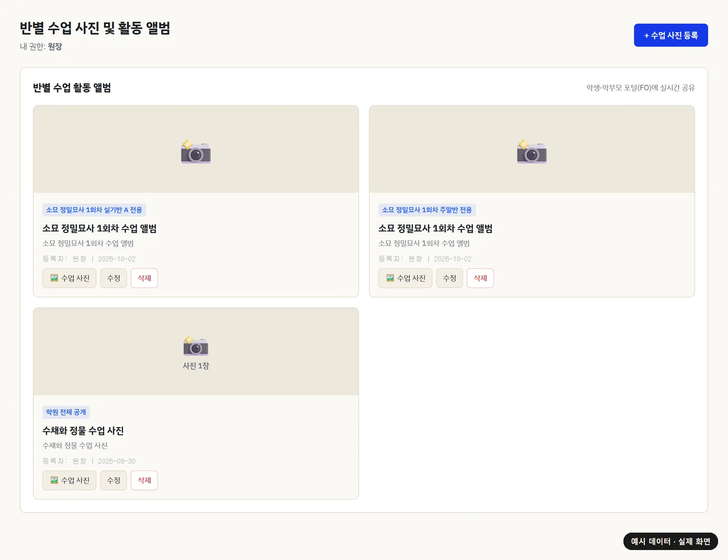Screen dimensions: 728x560
Task: Click the camera icon above 사진 1장
Action: pyautogui.click(x=196, y=345)
